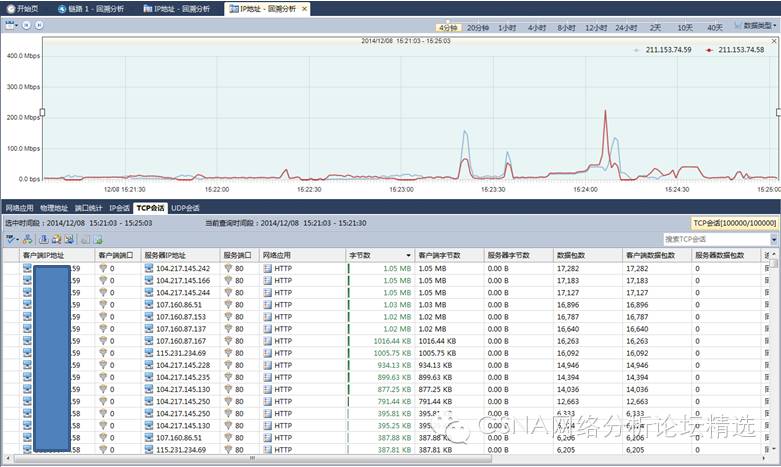
Task: Switch to the UDP会话 tab
Action: tap(186, 208)
